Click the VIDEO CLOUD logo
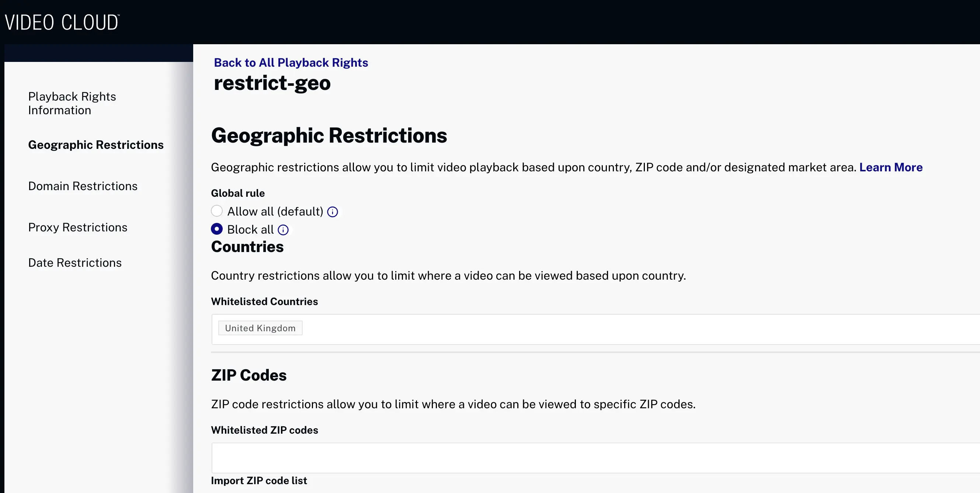 tap(62, 22)
